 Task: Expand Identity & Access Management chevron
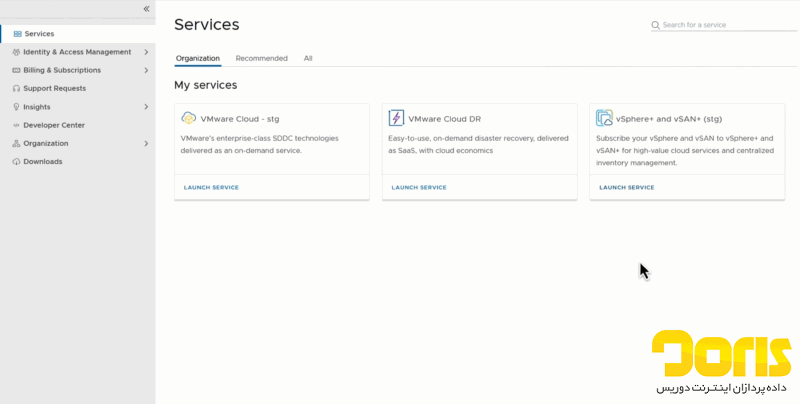coord(146,52)
